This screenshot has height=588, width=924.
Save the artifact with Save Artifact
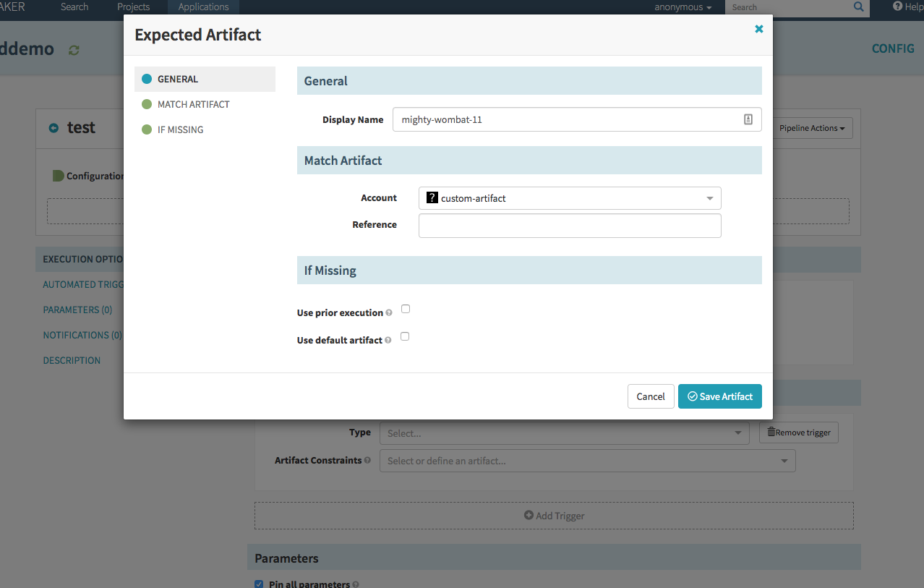click(719, 396)
